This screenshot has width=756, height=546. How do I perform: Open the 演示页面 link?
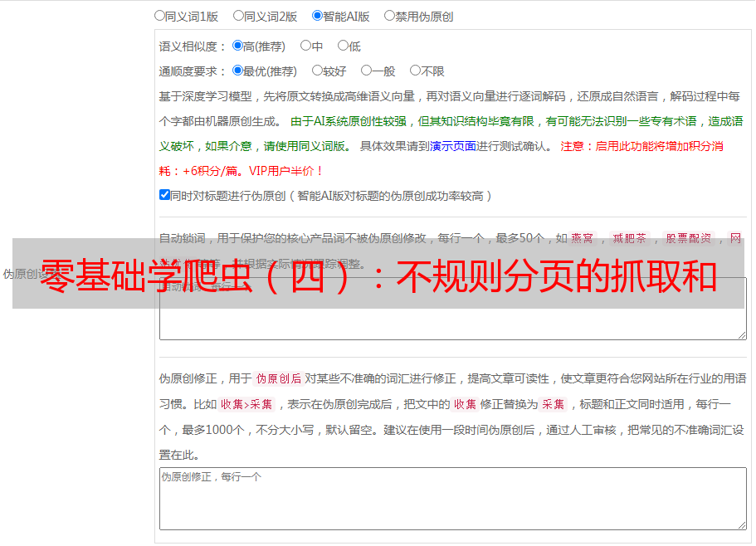click(453, 146)
